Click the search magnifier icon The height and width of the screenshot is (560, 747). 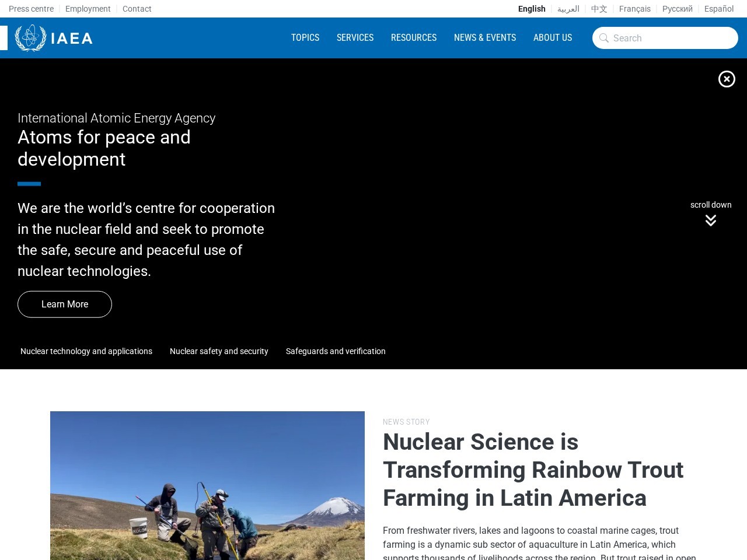coord(604,38)
